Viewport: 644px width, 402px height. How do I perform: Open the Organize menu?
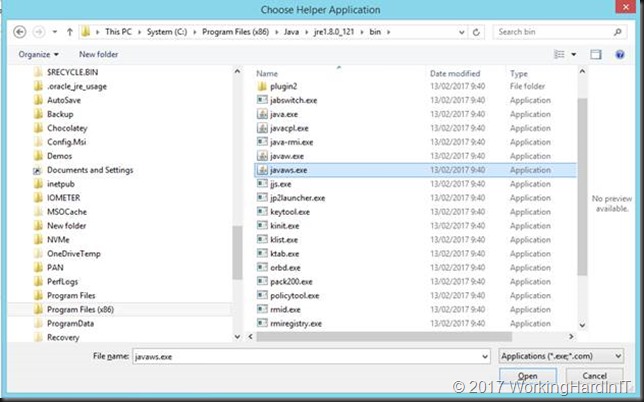click(39, 54)
